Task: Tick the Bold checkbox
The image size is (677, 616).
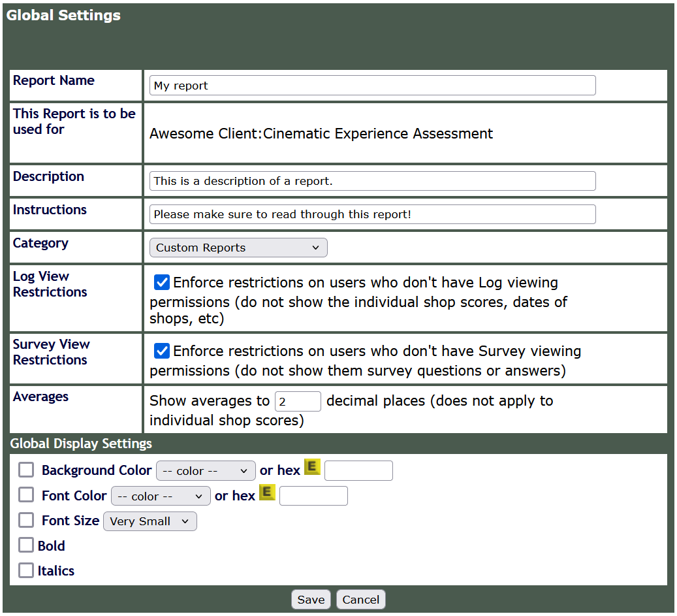Action: (26, 545)
